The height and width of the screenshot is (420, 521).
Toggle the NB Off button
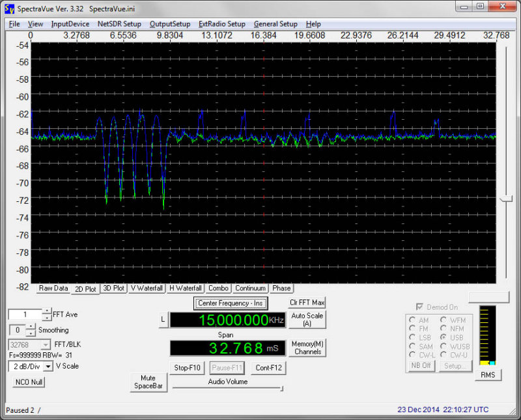pos(421,365)
